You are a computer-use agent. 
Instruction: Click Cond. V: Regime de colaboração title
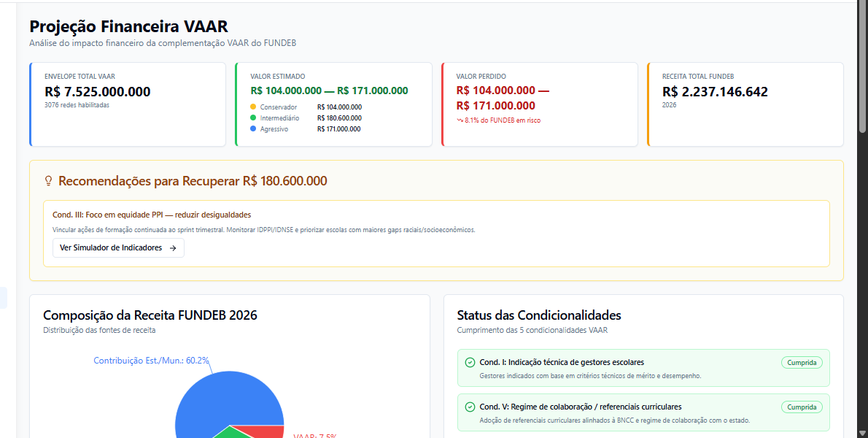click(580, 407)
